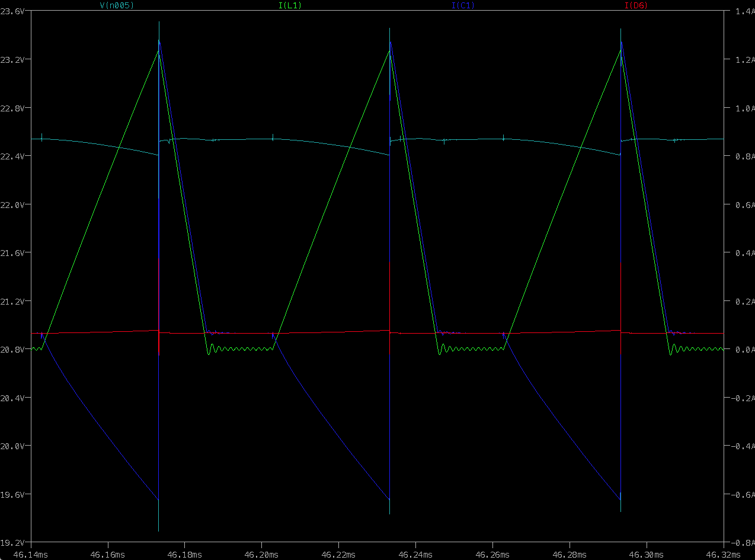Viewport: 755px width, 560px height.
Task: Click the 0.6A right axis label
Action: tap(745, 204)
